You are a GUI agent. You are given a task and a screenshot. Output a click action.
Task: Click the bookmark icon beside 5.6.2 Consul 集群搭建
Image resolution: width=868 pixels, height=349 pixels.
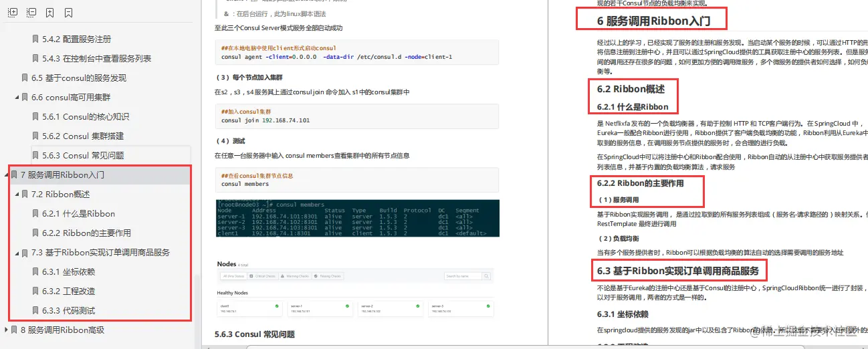click(x=35, y=136)
